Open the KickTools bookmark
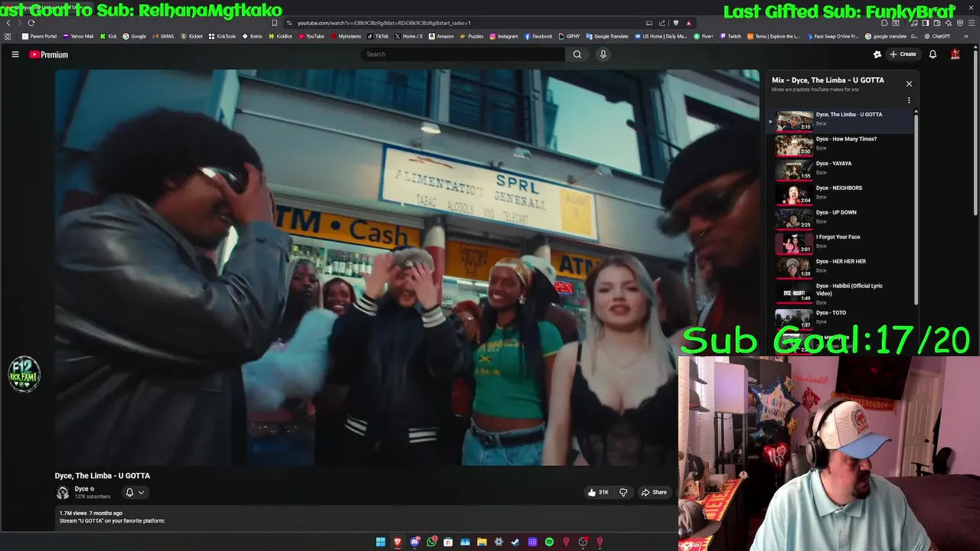Screen dimensions: 980x551 (222, 36)
